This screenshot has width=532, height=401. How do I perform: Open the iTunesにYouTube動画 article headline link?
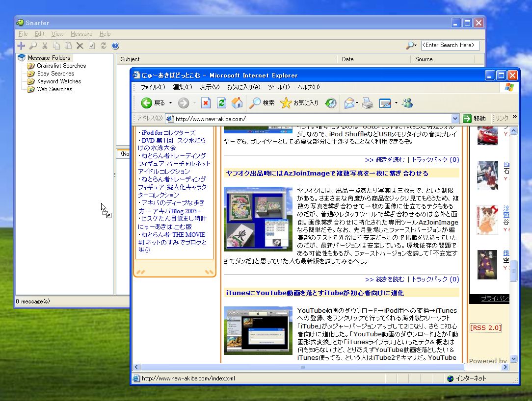(315, 293)
